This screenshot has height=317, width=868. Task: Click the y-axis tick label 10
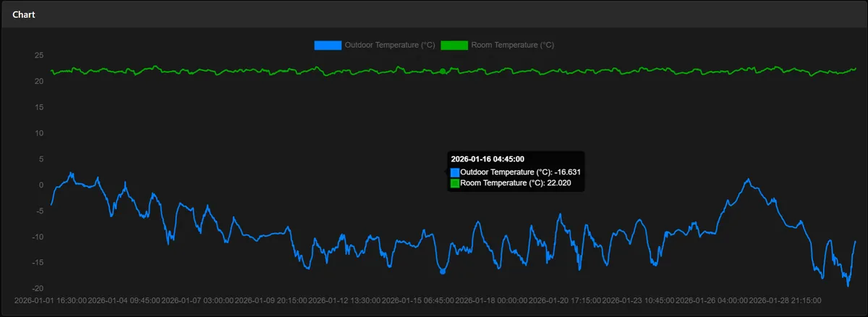39,133
